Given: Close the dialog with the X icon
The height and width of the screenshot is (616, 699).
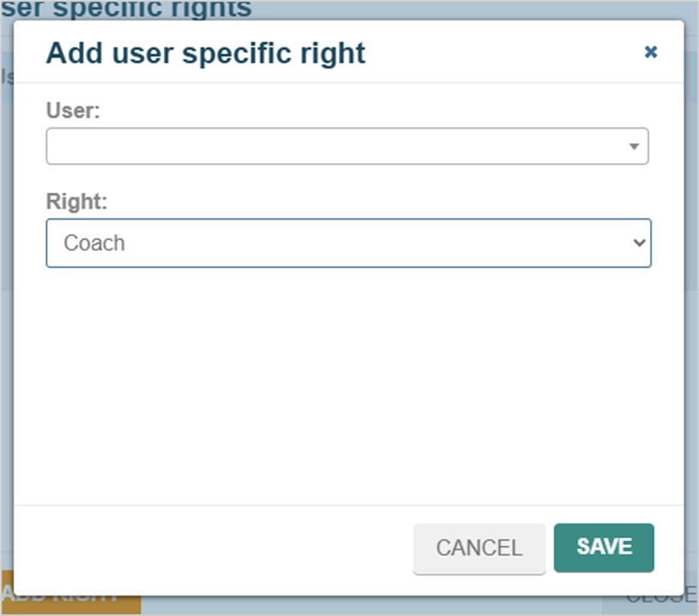Looking at the screenshot, I should coord(651,52).
